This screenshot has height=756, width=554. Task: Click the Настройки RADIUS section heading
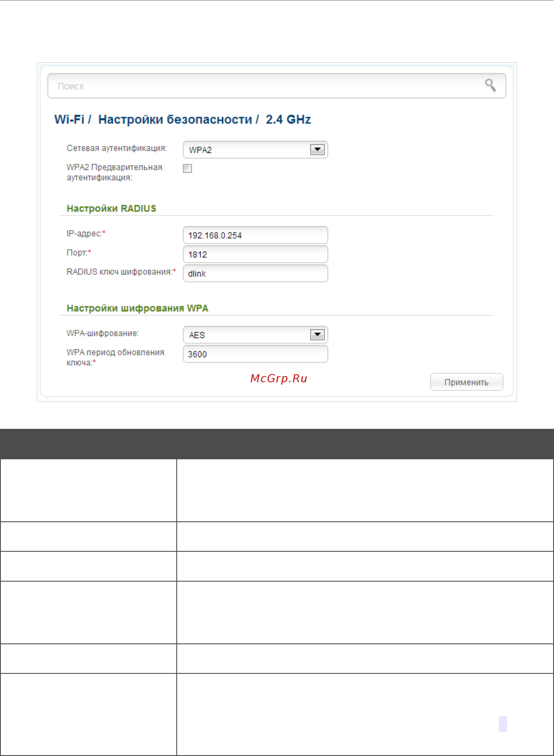[x=111, y=208]
